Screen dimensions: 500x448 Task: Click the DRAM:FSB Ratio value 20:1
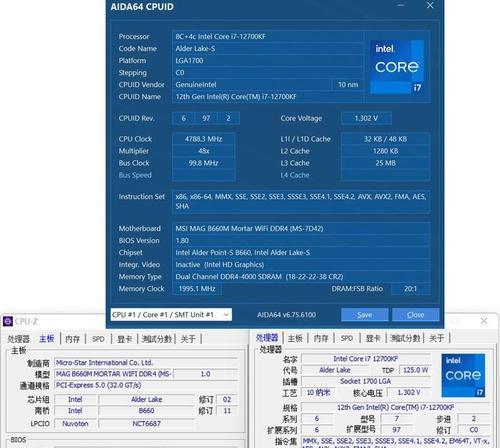tap(410, 289)
